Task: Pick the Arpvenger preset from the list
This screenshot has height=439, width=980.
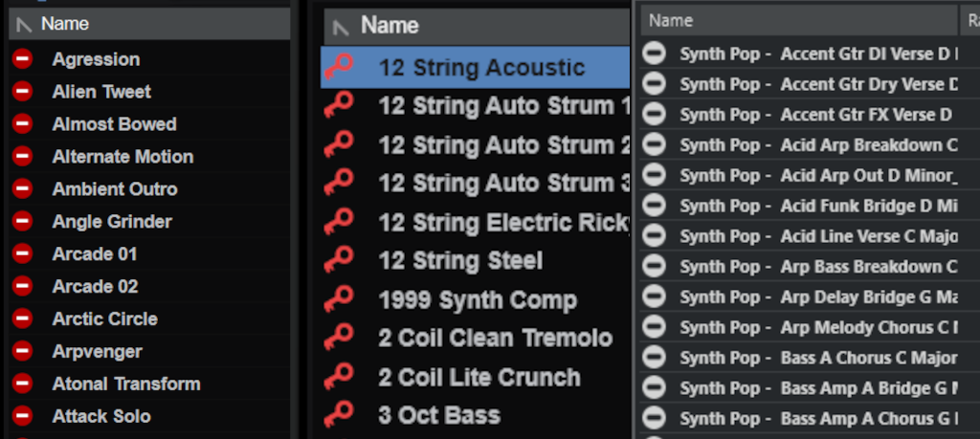Action: pos(96,351)
